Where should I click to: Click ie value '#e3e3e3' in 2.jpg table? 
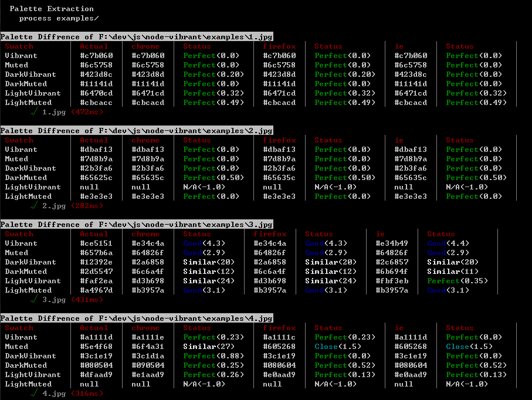411,196
